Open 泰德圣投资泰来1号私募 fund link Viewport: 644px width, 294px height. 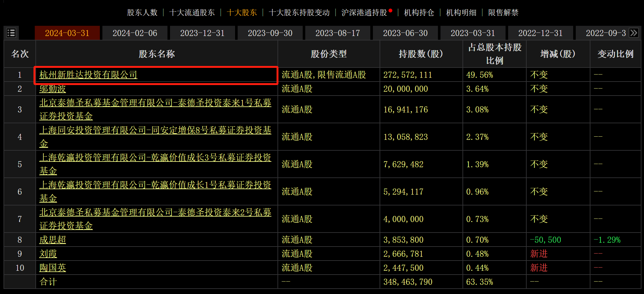point(155,109)
